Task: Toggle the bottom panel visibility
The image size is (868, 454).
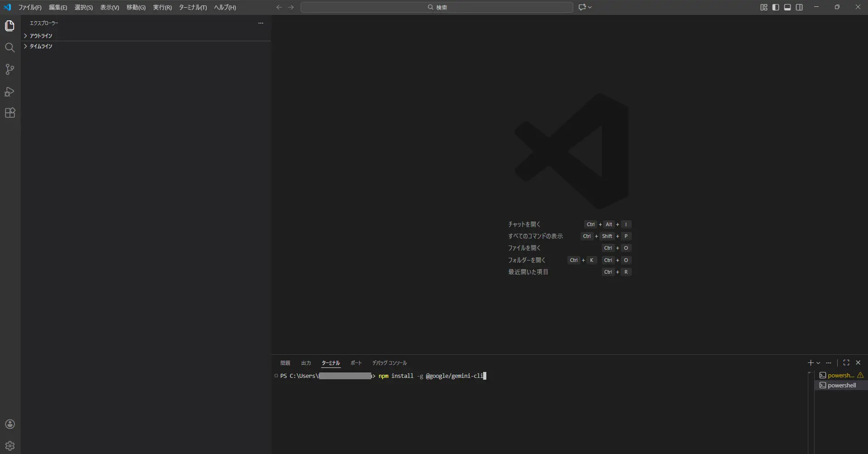Action: tap(787, 7)
